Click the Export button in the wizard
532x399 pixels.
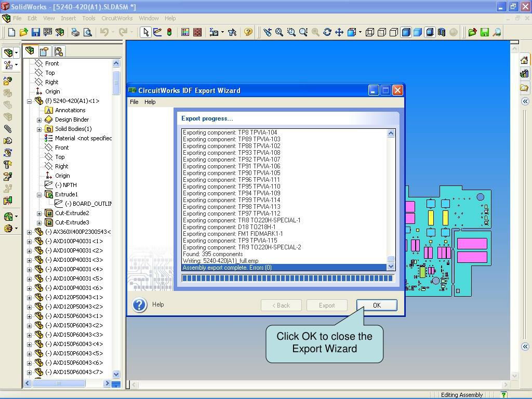pos(327,305)
